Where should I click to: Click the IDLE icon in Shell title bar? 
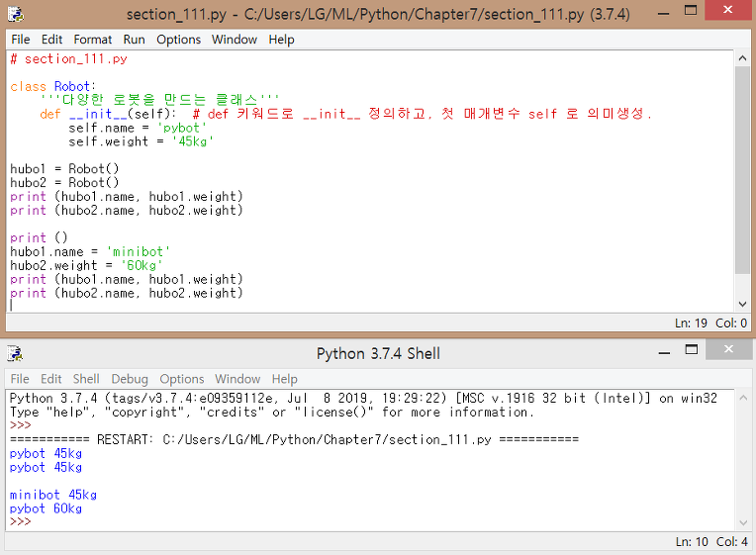pyautogui.click(x=16, y=353)
